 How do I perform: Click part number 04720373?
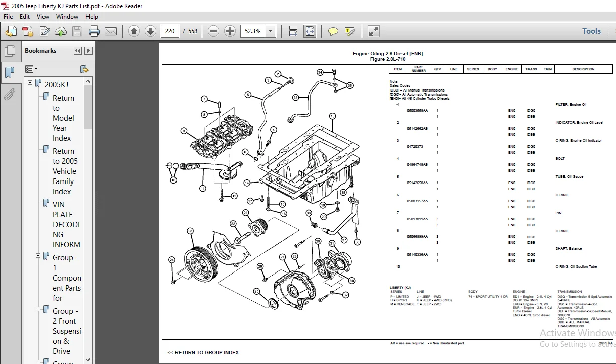[x=415, y=147]
